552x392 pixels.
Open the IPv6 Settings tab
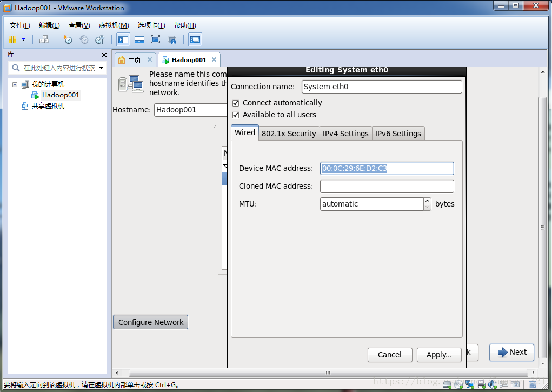[x=398, y=134]
